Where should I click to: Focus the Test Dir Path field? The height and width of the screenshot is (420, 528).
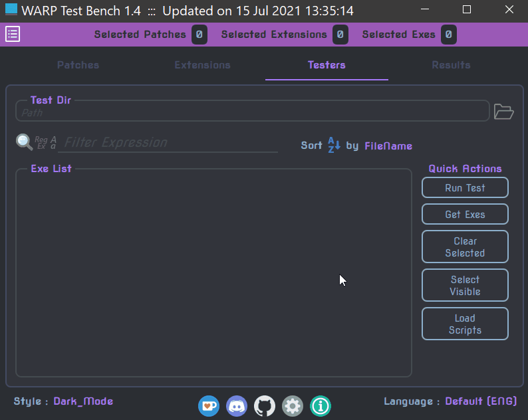click(253, 112)
